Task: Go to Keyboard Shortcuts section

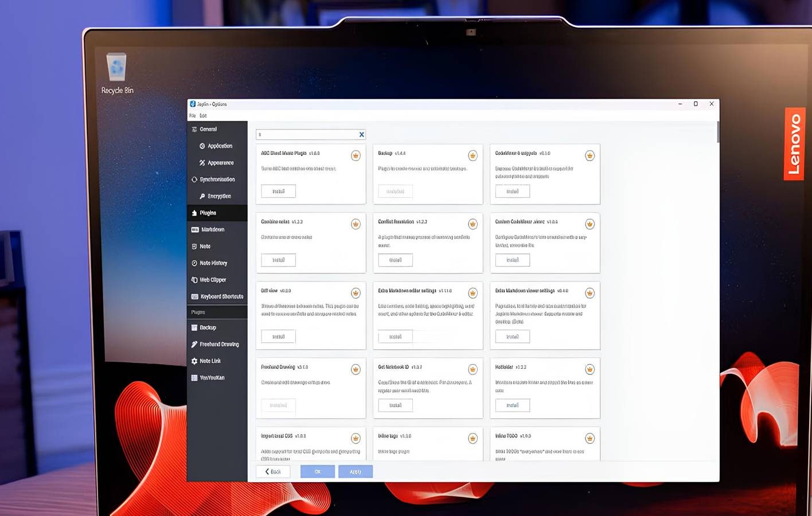Action: pyautogui.click(x=221, y=296)
